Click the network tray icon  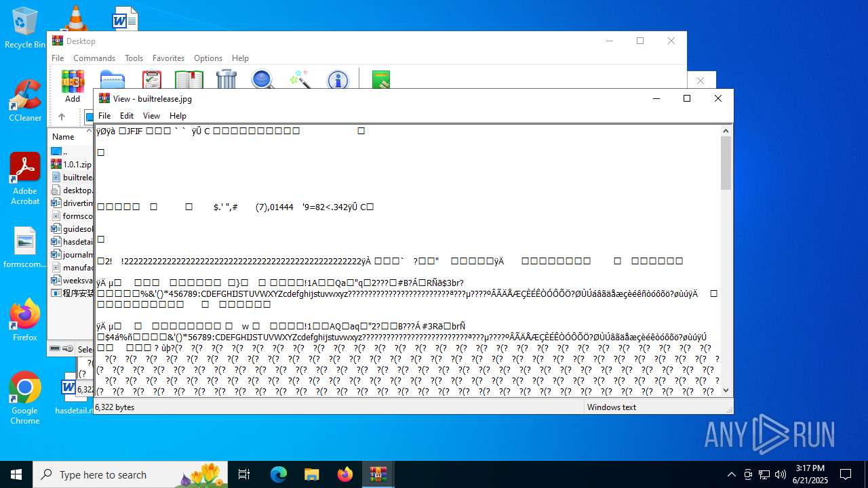764,474
